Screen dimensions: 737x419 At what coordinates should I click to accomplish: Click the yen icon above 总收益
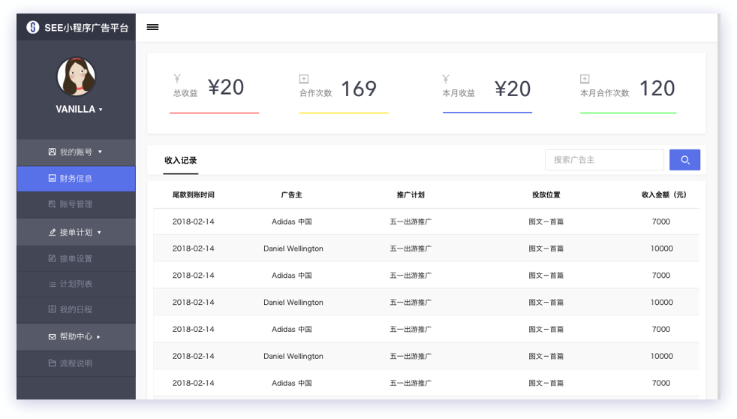click(177, 78)
